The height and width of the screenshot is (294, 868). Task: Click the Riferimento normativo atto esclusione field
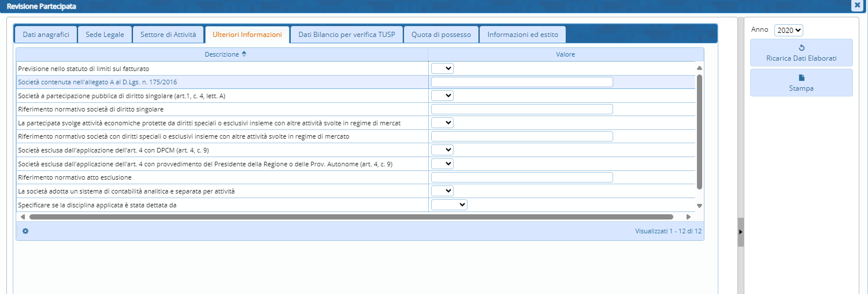[522, 177]
